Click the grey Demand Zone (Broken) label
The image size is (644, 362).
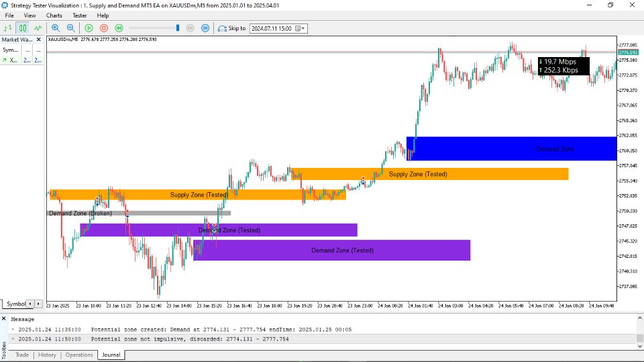pyautogui.click(x=80, y=213)
